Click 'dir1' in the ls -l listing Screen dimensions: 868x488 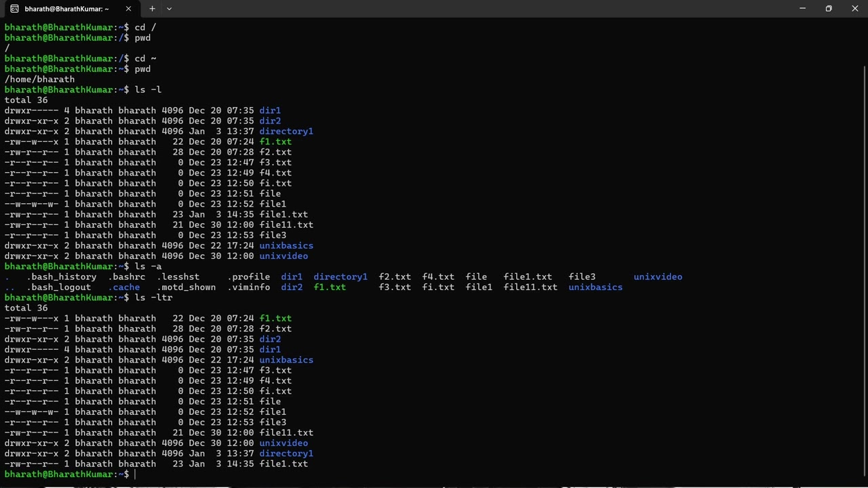tap(270, 110)
